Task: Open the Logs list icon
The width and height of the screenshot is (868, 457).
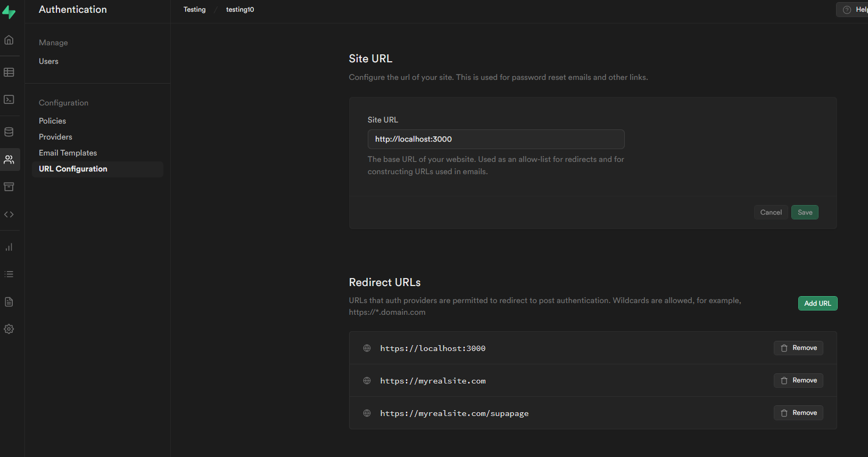Action: (x=9, y=274)
